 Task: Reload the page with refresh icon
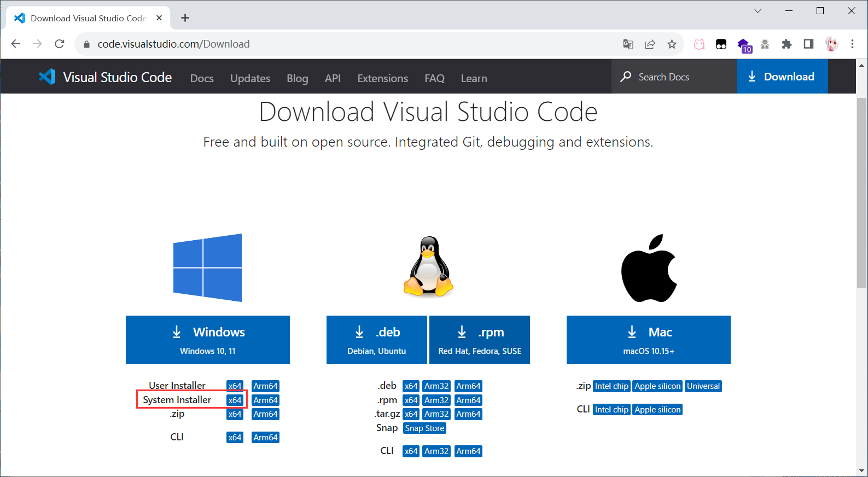[60, 44]
